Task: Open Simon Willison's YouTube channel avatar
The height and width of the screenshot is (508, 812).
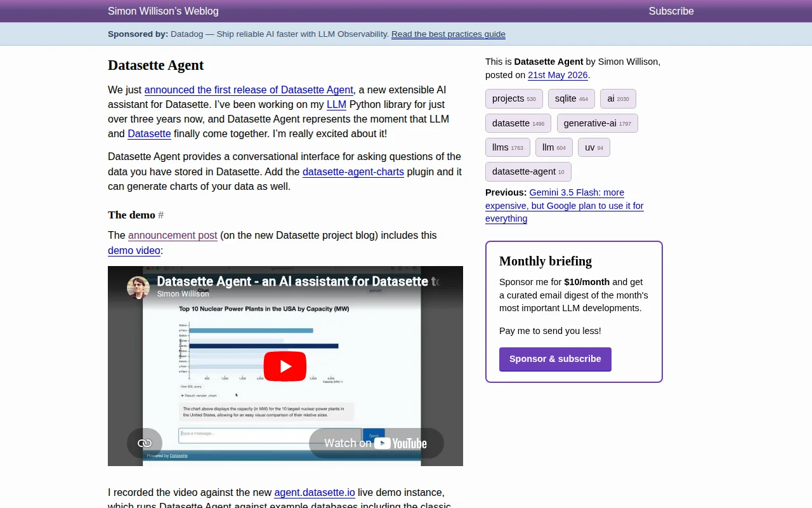Action: coord(138,287)
